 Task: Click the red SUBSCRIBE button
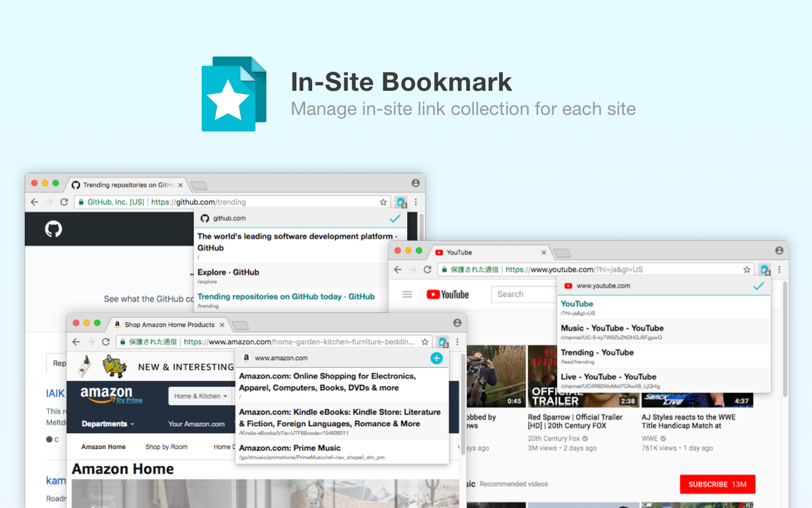717,484
